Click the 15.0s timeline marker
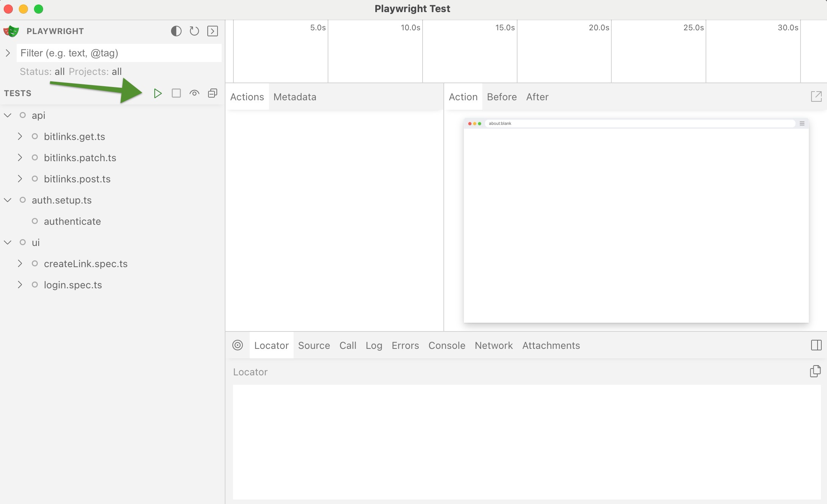This screenshot has height=504, width=827. point(505,28)
